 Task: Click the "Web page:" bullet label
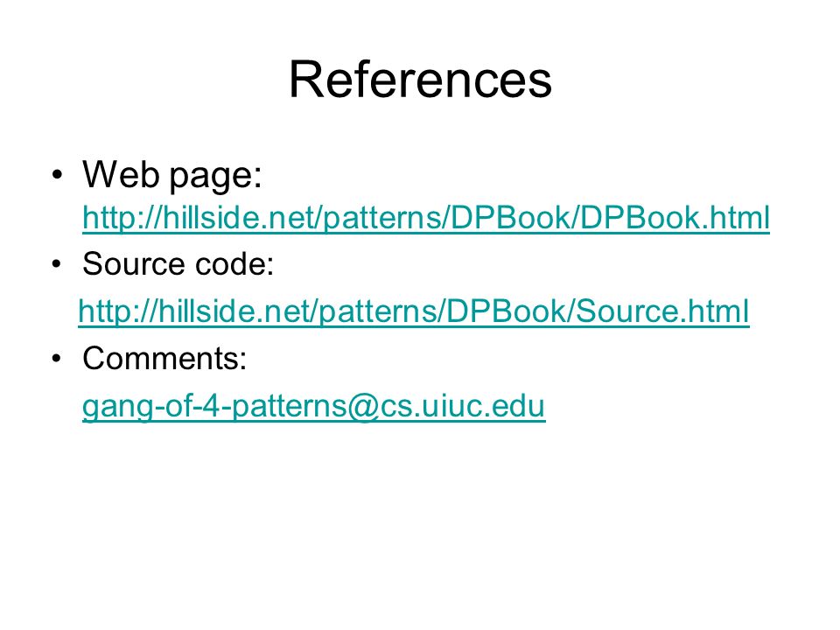point(172,175)
